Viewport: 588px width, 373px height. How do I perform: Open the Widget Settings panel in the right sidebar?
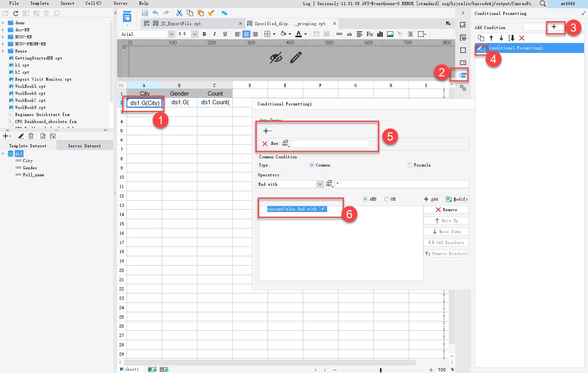[463, 63]
